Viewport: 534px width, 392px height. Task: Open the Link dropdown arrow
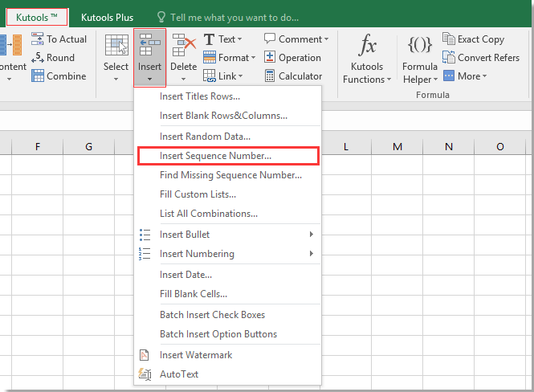[240, 76]
